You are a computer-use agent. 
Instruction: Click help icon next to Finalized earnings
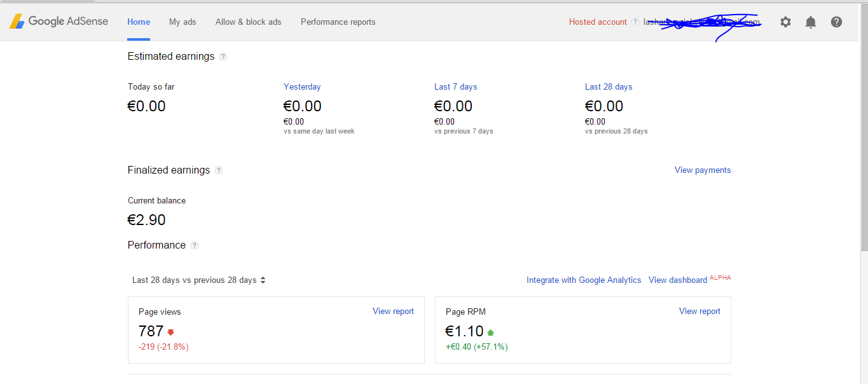coord(219,170)
